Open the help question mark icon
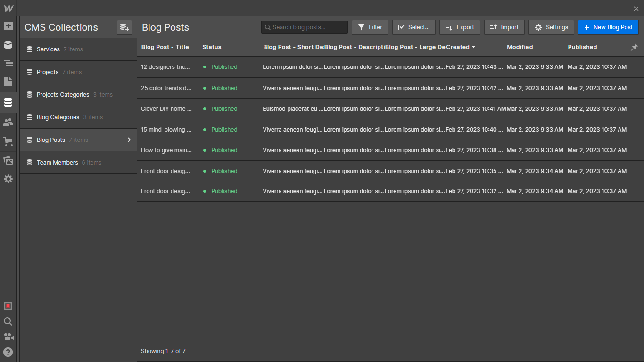Viewport: 644px width, 362px height. click(8, 352)
